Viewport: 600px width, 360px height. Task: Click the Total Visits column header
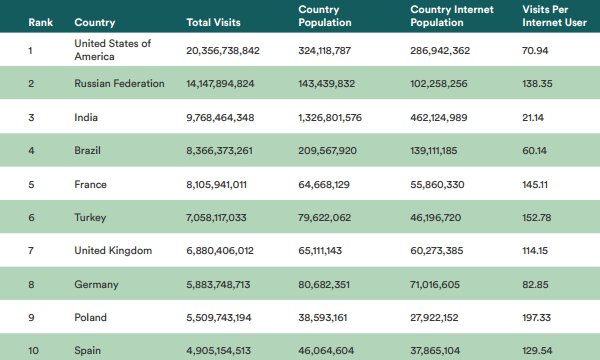(213, 23)
